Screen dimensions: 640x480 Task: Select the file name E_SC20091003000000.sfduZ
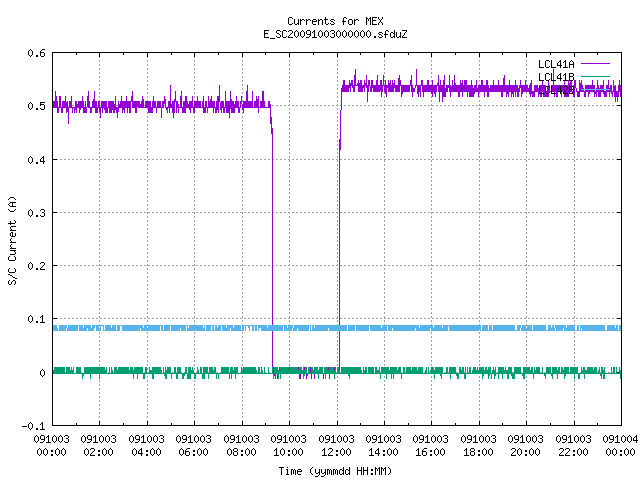coord(335,34)
